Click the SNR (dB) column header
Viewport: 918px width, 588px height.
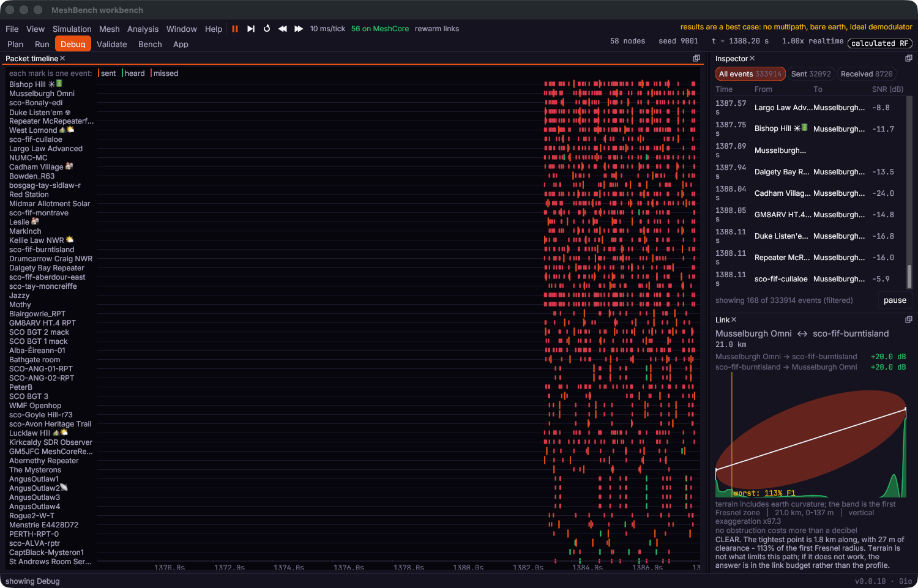[887, 89]
